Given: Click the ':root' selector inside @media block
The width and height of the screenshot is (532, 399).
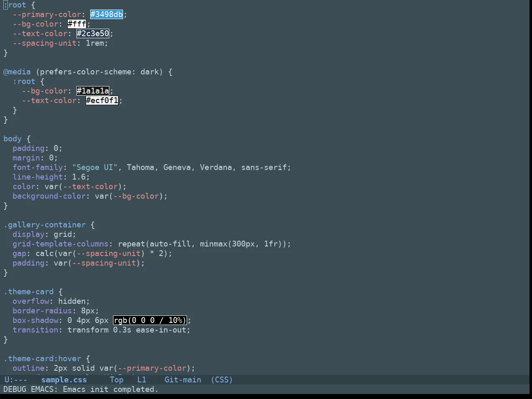Looking at the screenshot, I should pyautogui.click(x=24, y=81).
